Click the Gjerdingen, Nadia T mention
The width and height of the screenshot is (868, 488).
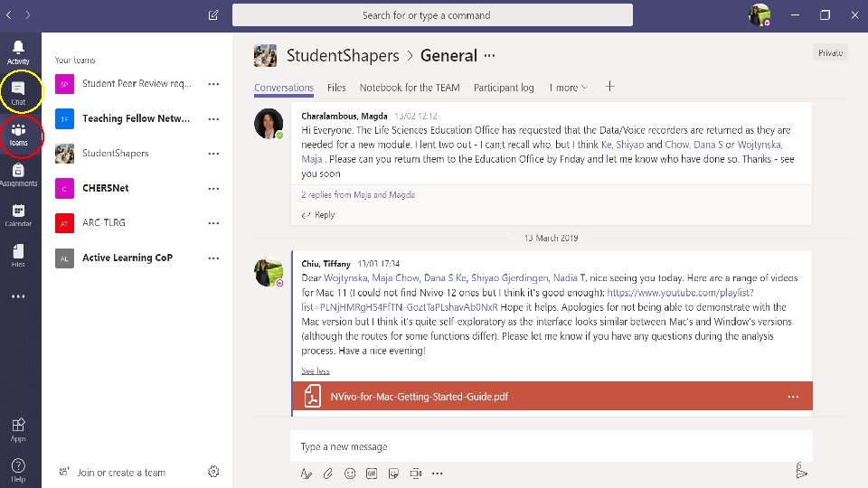tap(543, 277)
